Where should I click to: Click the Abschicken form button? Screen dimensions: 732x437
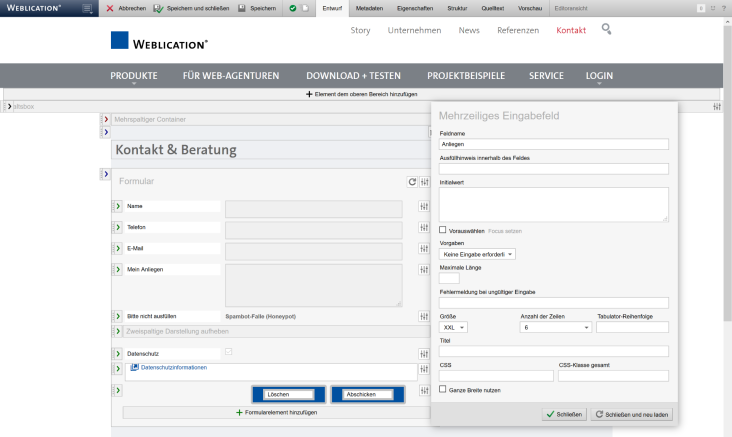point(368,395)
